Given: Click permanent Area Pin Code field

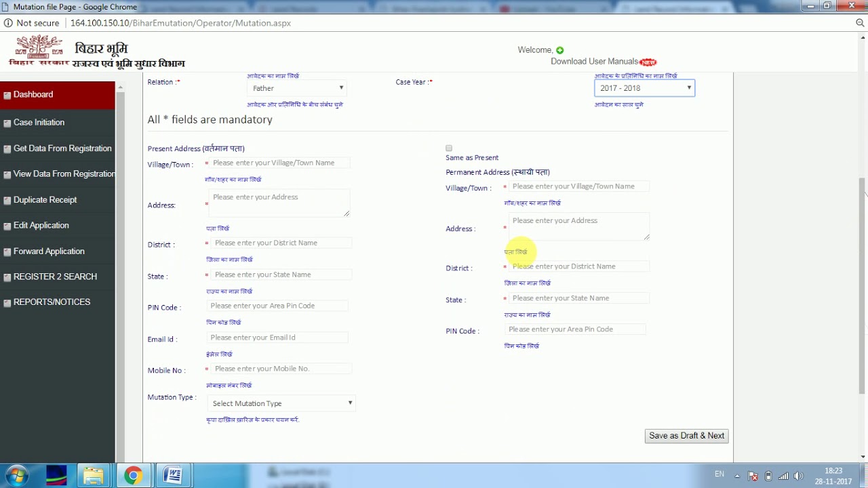Looking at the screenshot, I should (x=575, y=329).
